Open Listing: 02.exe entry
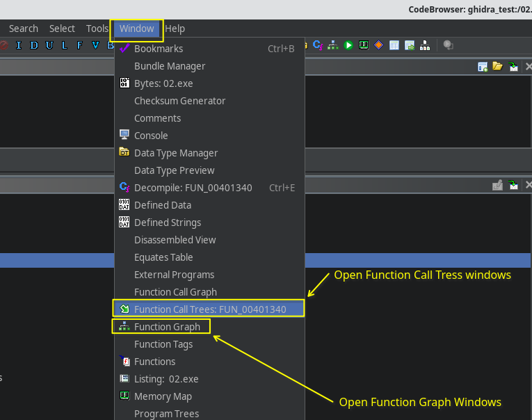 click(209, 378)
